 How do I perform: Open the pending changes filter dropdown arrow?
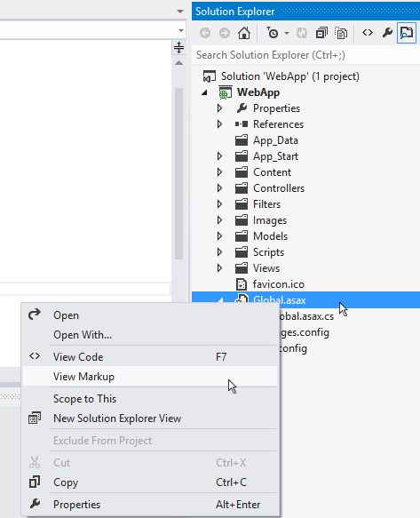287,33
